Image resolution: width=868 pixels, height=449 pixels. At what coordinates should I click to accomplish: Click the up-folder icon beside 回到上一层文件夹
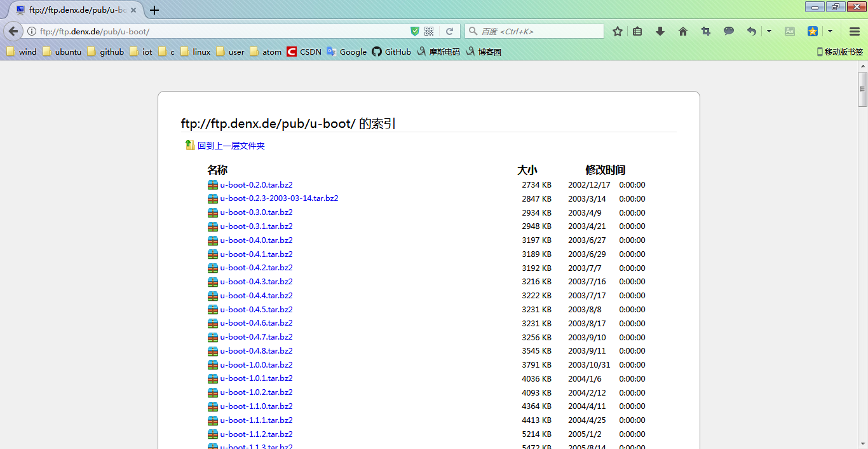(x=190, y=145)
